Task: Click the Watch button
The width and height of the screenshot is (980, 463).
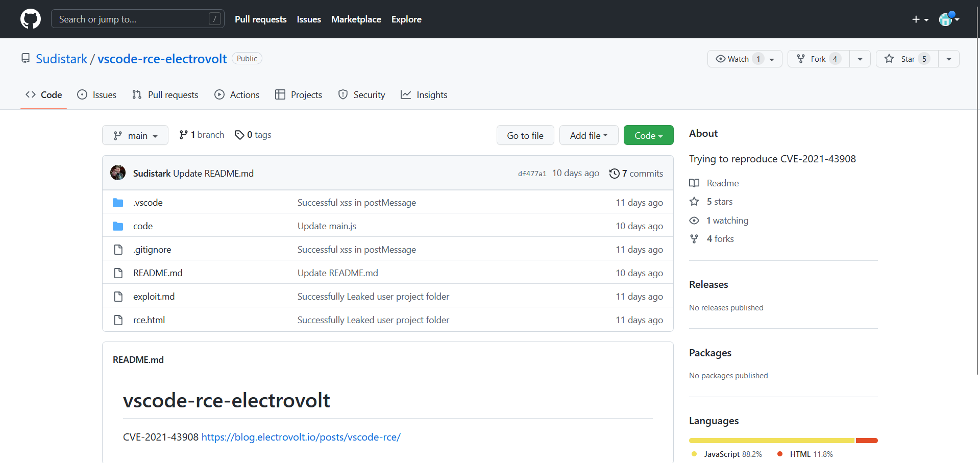Action: tap(745, 59)
